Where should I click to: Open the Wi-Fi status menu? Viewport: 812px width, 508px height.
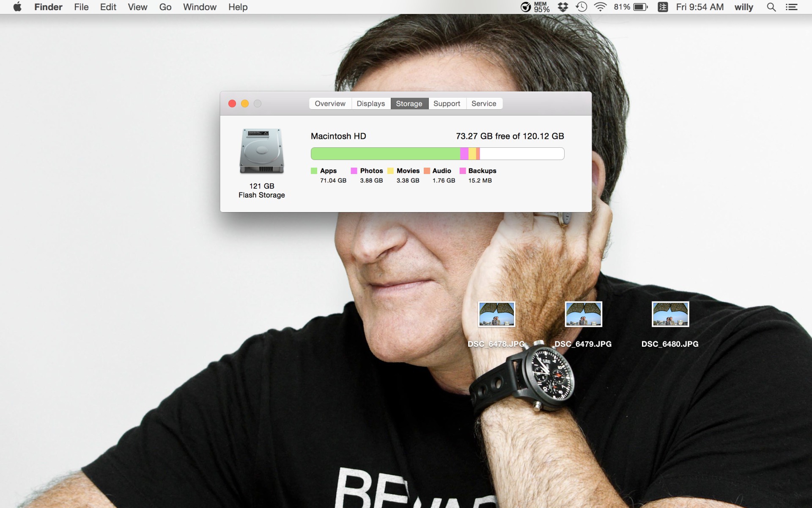tap(600, 7)
